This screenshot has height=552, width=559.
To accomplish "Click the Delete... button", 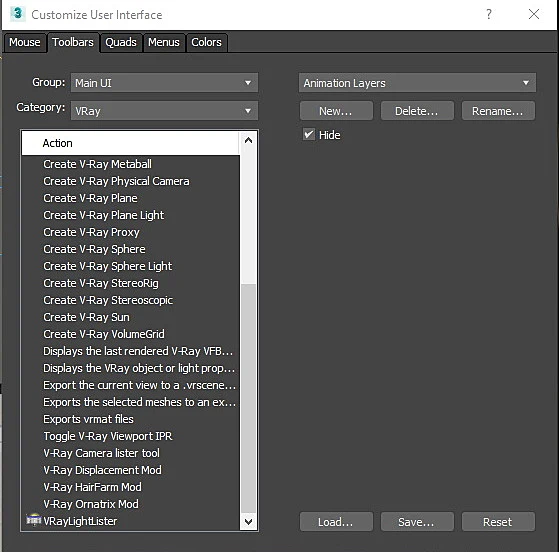I will (x=417, y=111).
